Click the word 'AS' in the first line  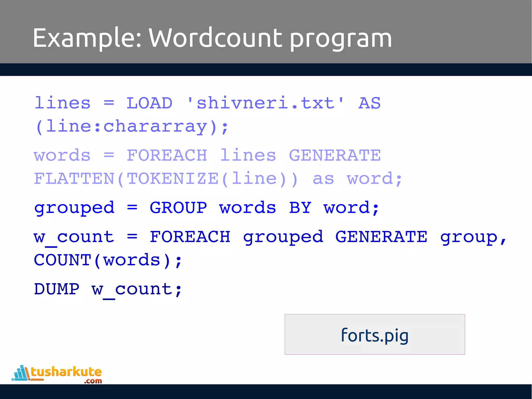tap(369, 103)
